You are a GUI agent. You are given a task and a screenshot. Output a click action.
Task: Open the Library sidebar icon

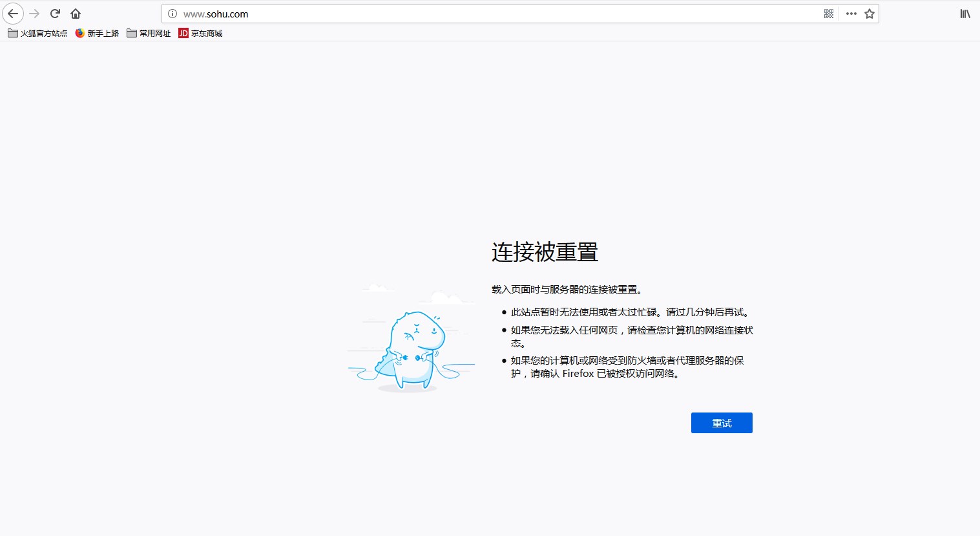click(965, 14)
